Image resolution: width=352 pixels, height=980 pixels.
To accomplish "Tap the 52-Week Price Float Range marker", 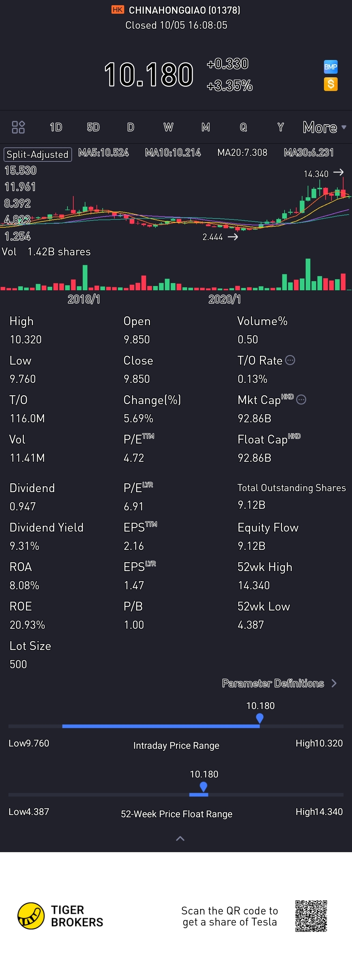I will 203,786.
